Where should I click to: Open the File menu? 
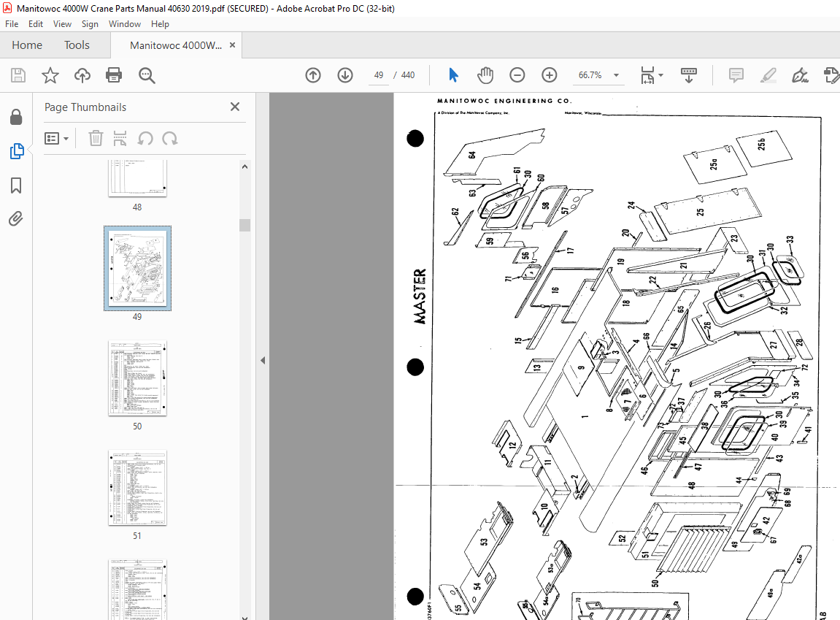(12, 24)
